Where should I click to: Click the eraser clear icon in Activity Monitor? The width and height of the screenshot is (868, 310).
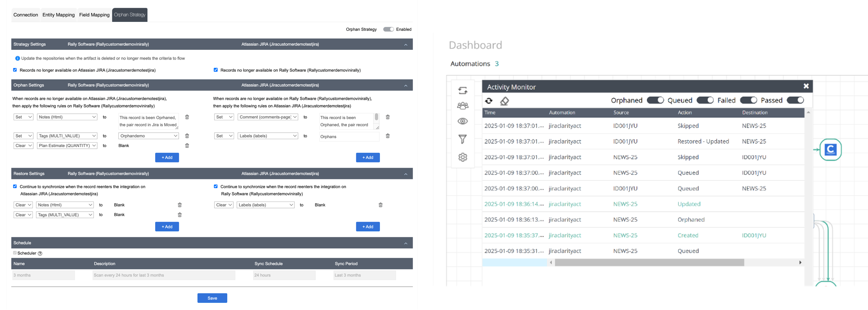pyautogui.click(x=504, y=101)
